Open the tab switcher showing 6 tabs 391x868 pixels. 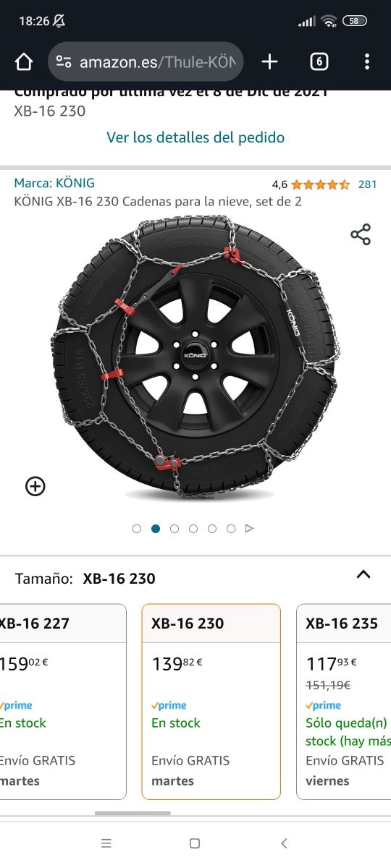click(x=319, y=61)
